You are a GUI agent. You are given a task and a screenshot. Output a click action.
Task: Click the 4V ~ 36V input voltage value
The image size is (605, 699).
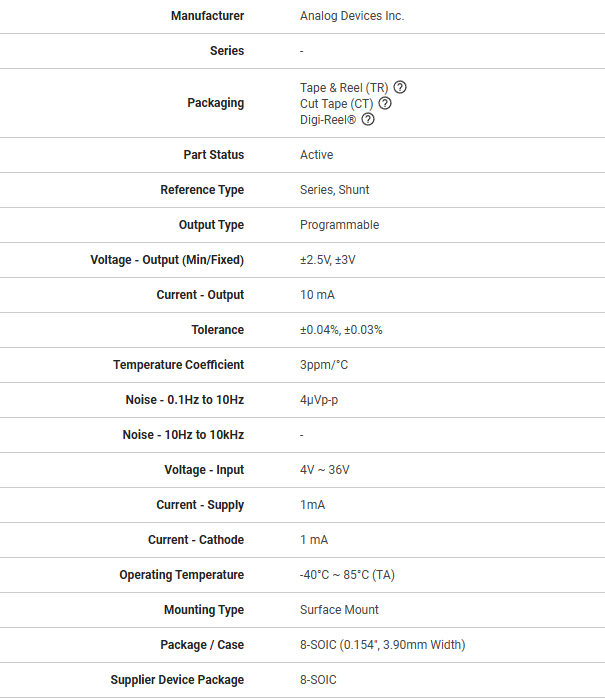coord(325,470)
